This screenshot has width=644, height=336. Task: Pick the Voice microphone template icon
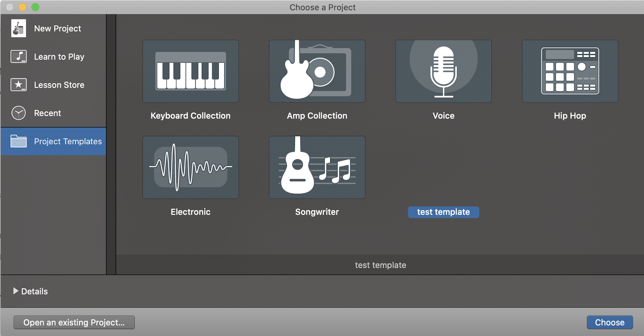443,71
